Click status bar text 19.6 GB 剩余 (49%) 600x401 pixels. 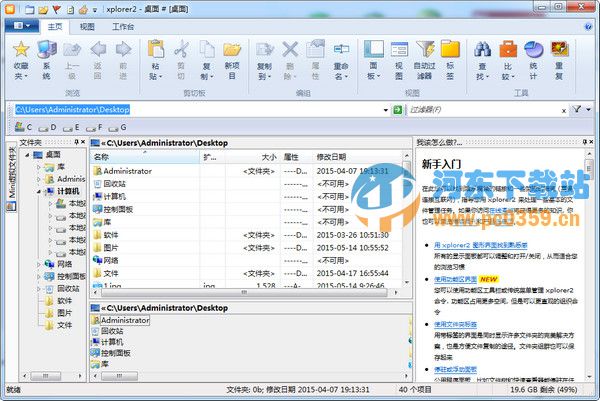[543, 390]
